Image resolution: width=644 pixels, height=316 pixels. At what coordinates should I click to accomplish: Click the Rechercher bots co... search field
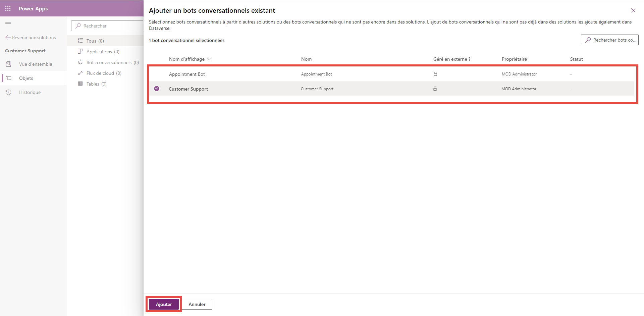[610, 40]
